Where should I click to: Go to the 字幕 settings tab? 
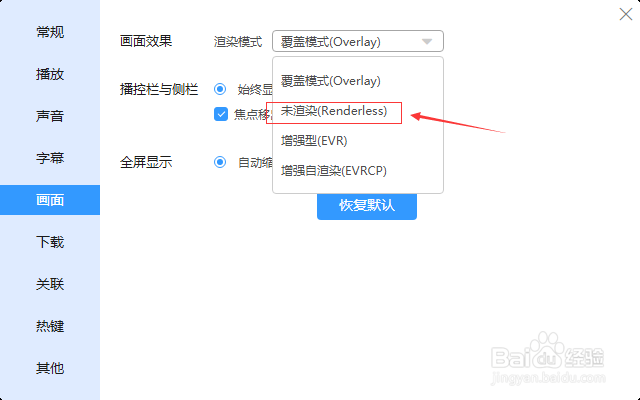[50, 158]
